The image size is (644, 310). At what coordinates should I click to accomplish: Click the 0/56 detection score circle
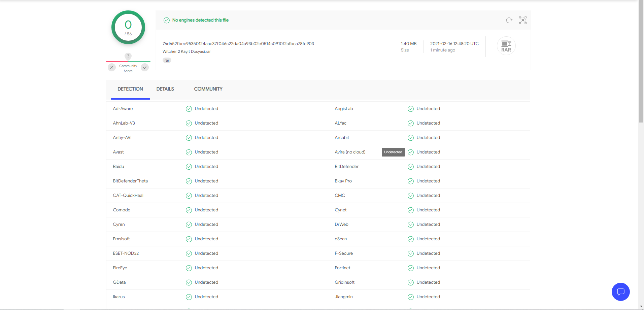click(128, 28)
